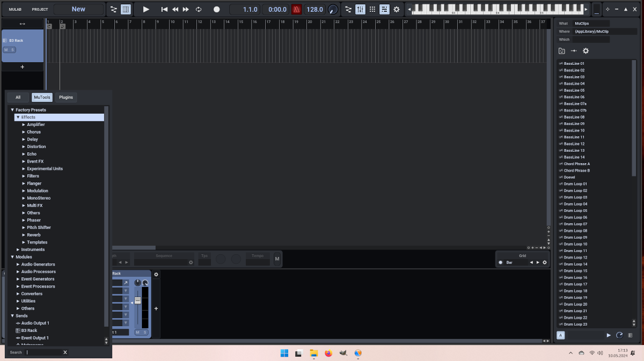Toggle loop playback mode
The image size is (644, 361).
click(x=199, y=9)
